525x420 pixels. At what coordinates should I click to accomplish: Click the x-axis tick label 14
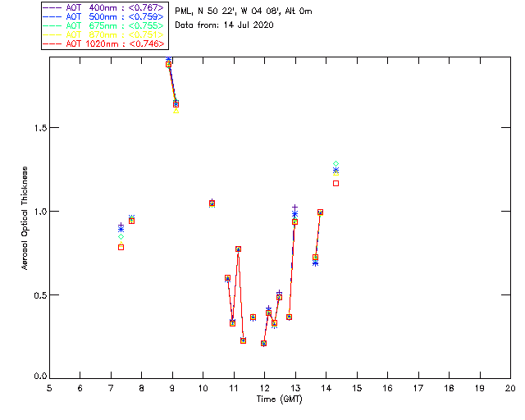326,389
